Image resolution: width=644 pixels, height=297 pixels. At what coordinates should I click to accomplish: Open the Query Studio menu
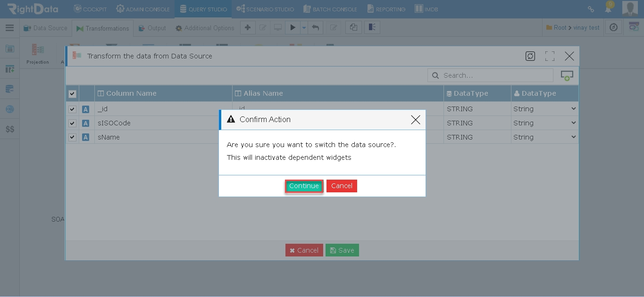pyautogui.click(x=203, y=9)
